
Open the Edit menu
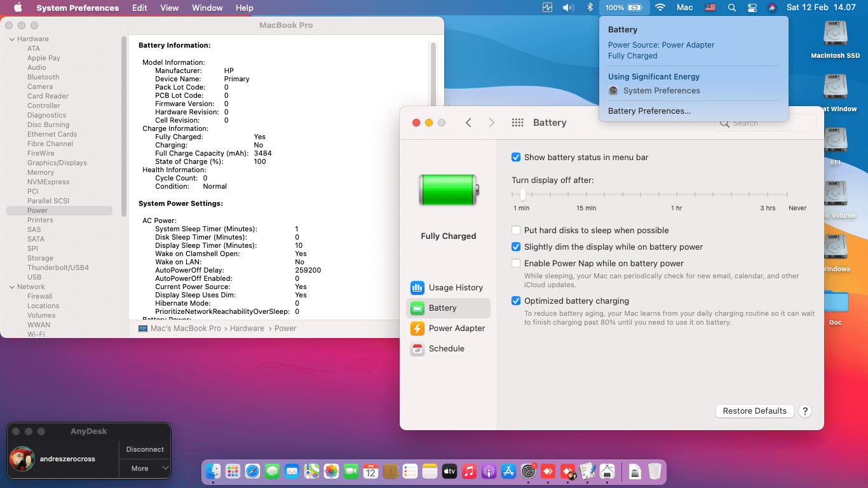[140, 8]
